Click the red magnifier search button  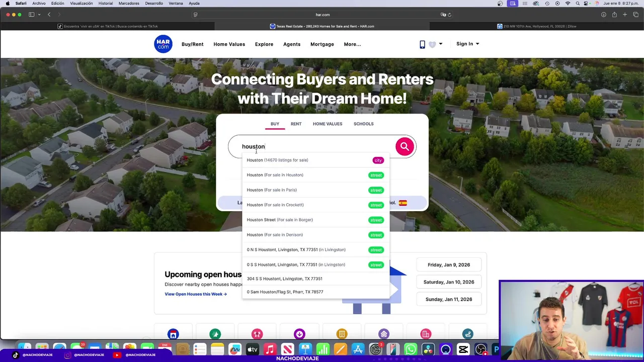coord(405,146)
